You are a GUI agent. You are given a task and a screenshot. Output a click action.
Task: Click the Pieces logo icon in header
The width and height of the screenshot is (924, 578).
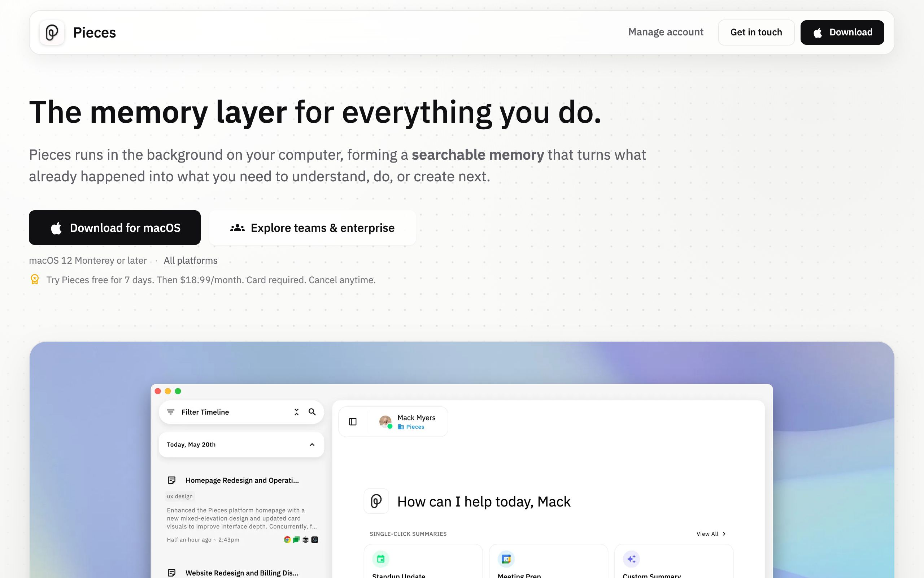point(52,33)
